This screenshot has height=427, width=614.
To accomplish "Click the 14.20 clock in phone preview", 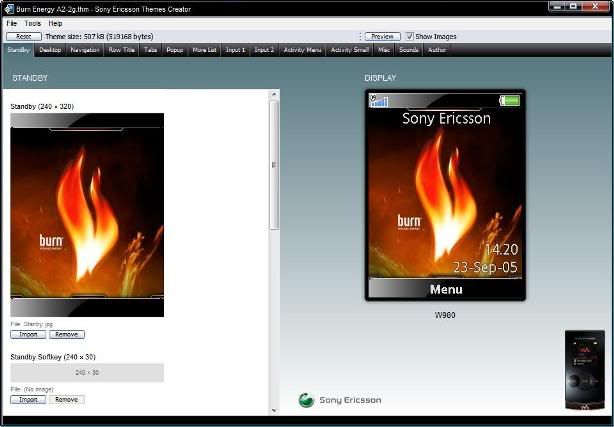I will 502,249.
